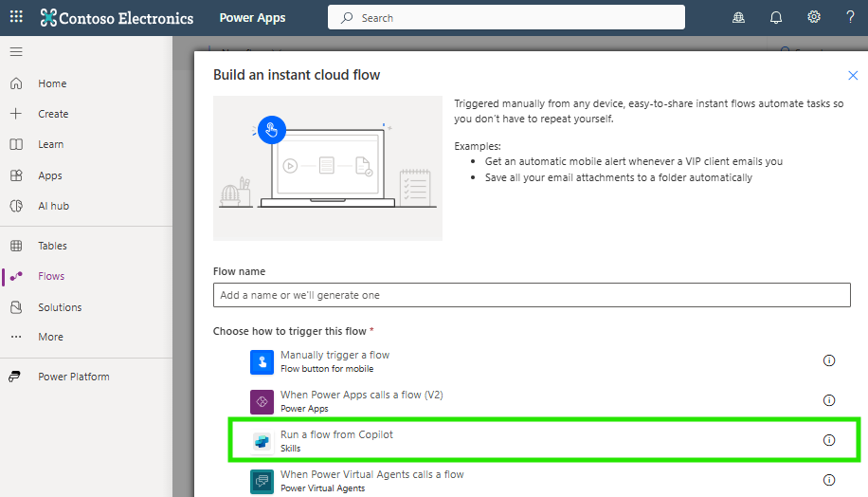Click the Search box in the header
This screenshot has height=497, width=868.
tap(506, 18)
